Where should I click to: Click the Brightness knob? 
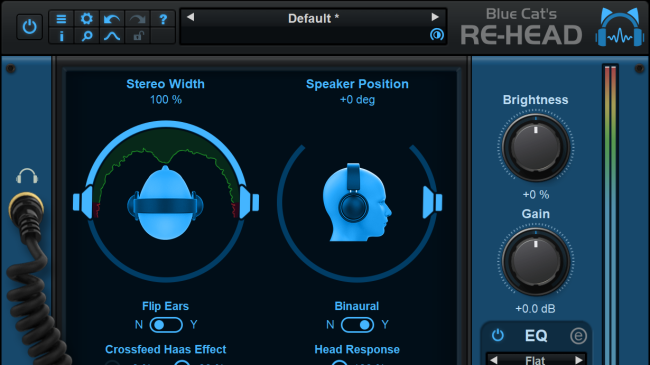point(536,147)
